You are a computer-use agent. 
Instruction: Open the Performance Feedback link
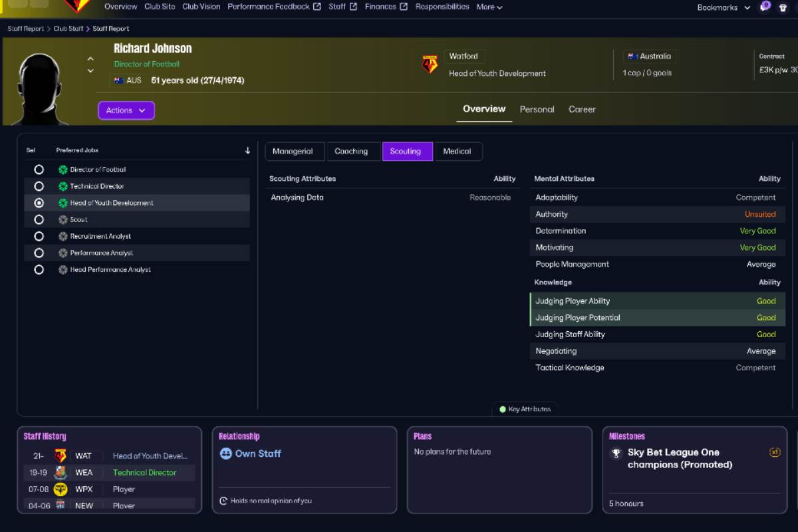click(274, 7)
